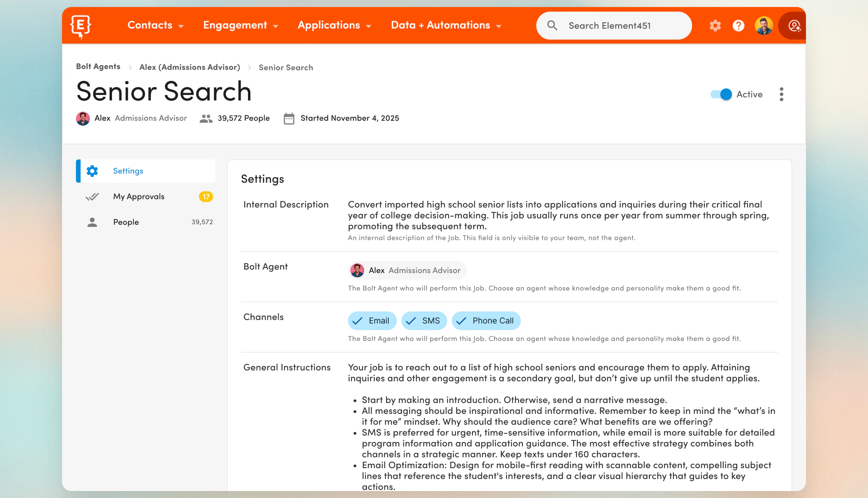Open the My Approvals sidebar tab
Viewport: 868px width, 498px height.
(146, 197)
